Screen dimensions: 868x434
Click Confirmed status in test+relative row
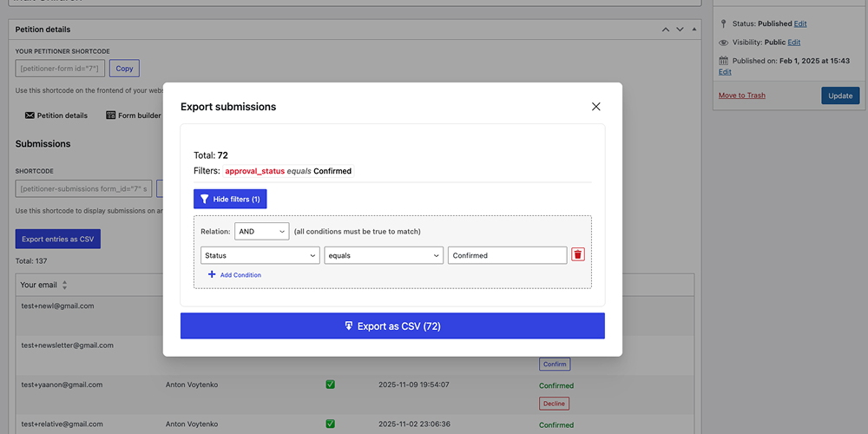[556, 425]
